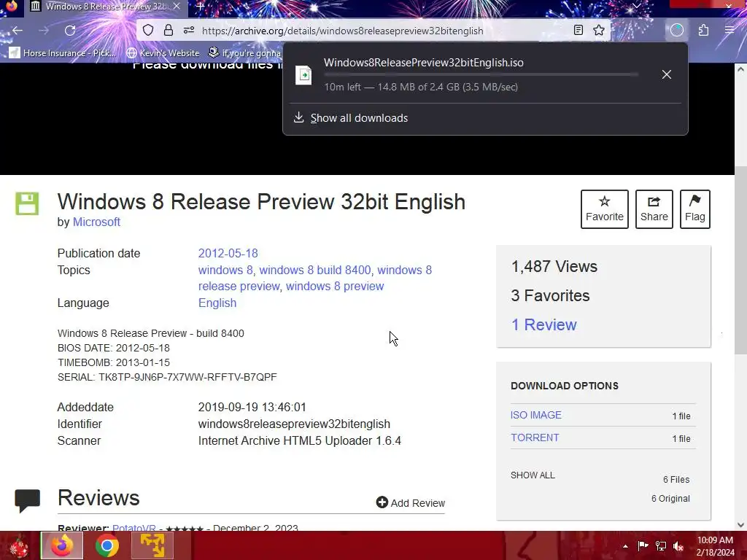Download the TORRENT option
The width and height of the screenshot is (747, 560).
point(535,437)
